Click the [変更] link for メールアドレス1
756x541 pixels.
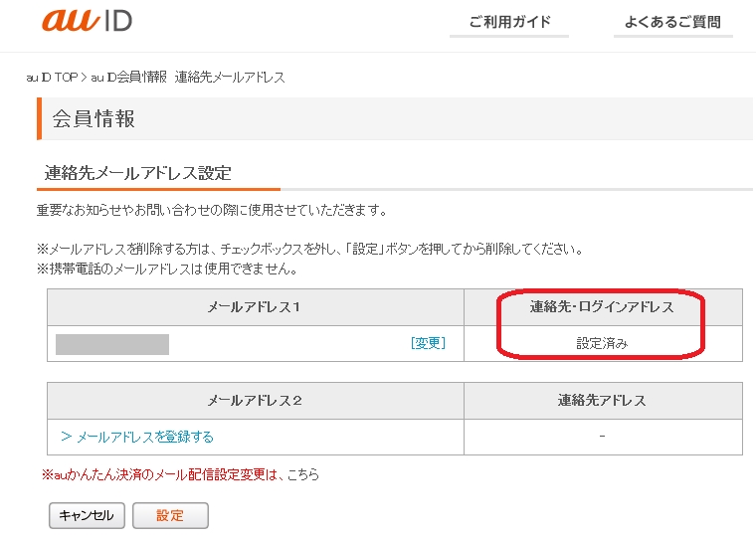428,343
